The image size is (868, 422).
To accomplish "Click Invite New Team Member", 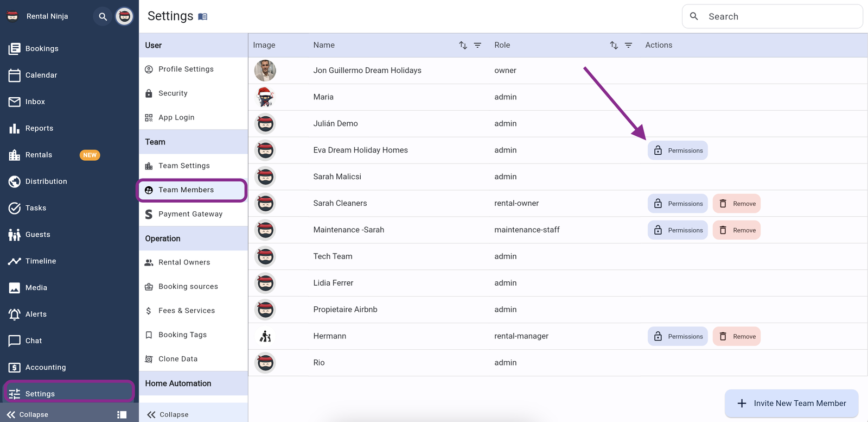I will coord(792,403).
